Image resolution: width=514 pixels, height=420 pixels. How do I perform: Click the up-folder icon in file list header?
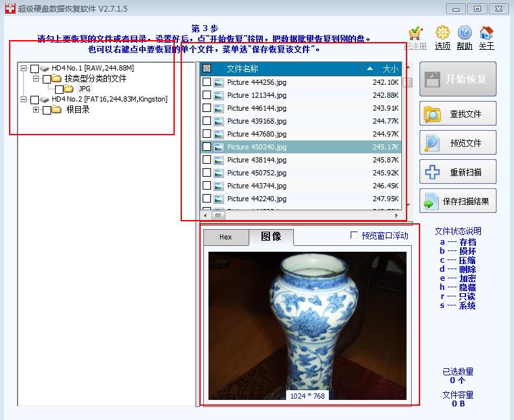(x=207, y=69)
